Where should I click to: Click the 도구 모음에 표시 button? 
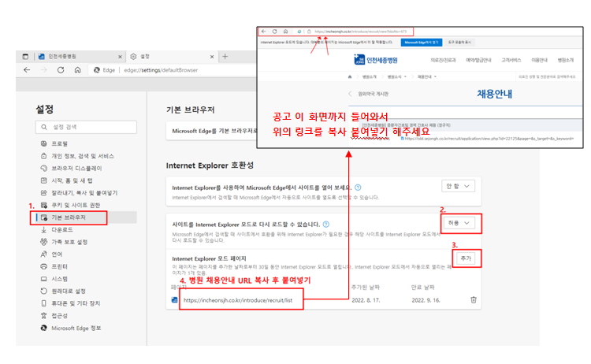coord(459,43)
